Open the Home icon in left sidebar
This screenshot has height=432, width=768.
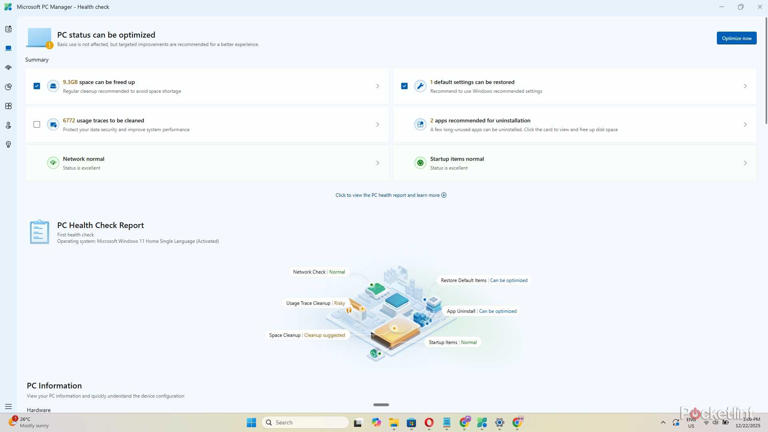(x=8, y=29)
